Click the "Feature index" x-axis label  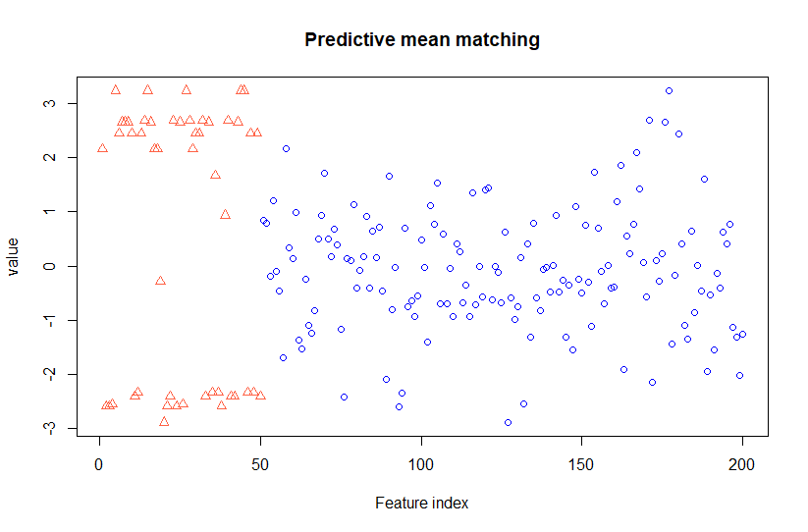pyautogui.click(x=422, y=503)
